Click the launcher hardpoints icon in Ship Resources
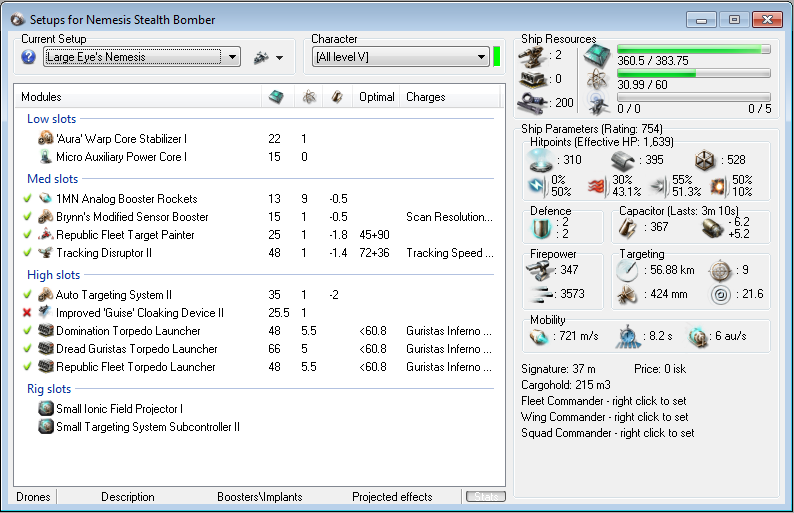 [x=532, y=80]
